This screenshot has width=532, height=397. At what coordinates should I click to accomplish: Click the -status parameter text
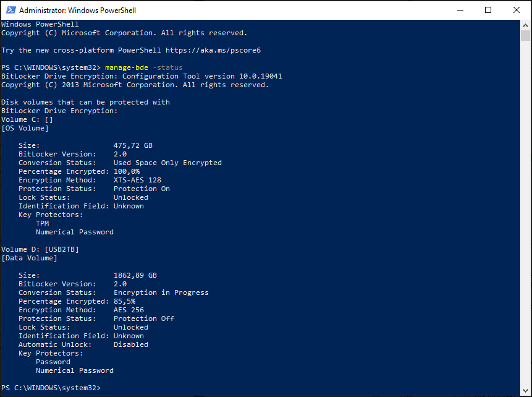(x=167, y=67)
